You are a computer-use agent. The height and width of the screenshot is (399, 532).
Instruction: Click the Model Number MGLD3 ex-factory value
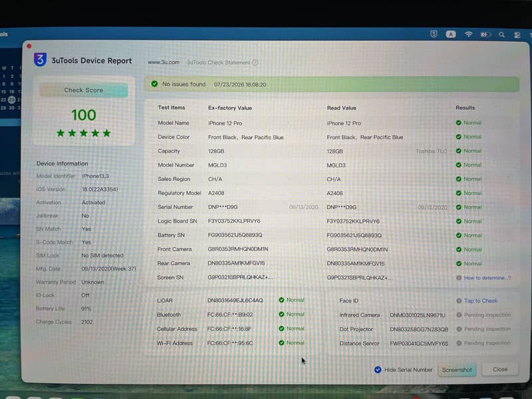(217, 165)
